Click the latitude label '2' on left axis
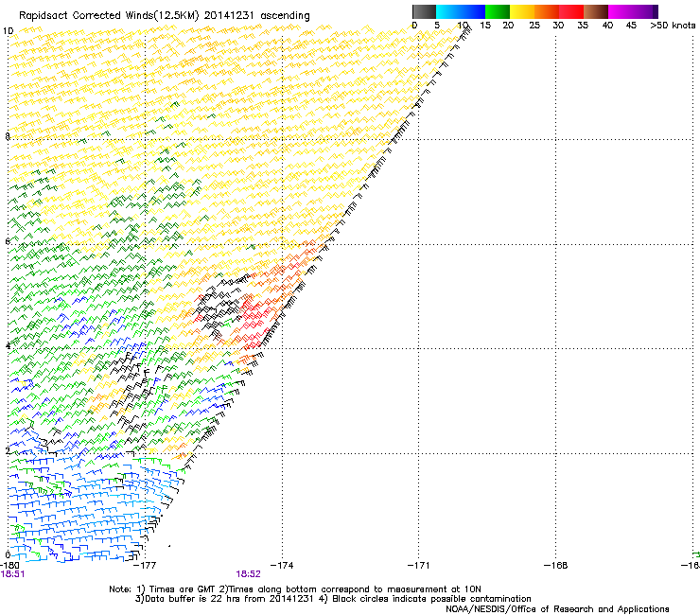 point(8,450)
